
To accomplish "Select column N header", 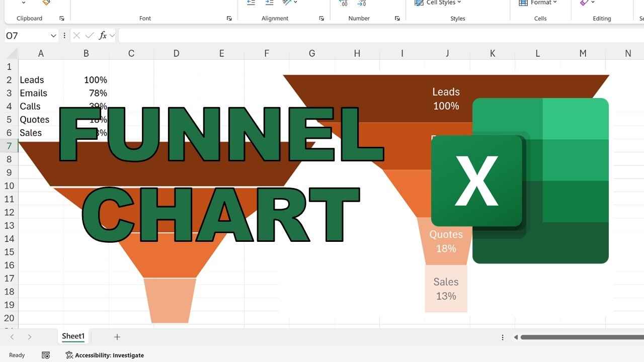I will click(628, 53).
